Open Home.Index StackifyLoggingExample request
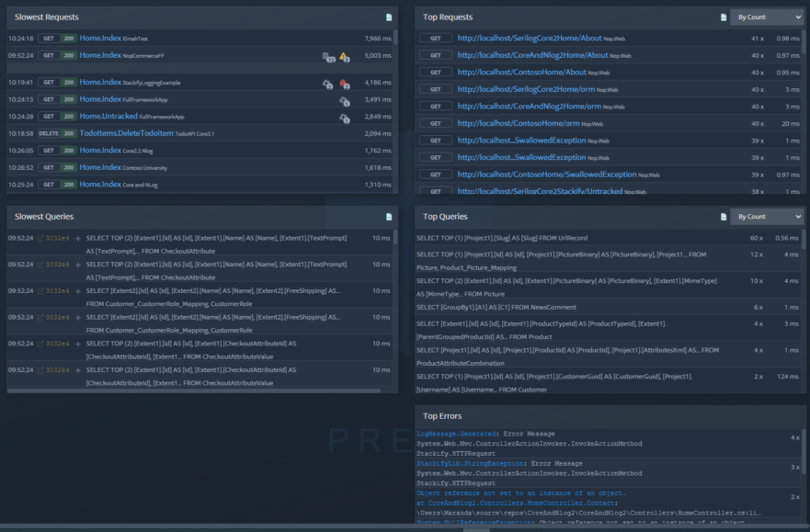The height and width of the screenshot is (532, 810). [100, 82]
